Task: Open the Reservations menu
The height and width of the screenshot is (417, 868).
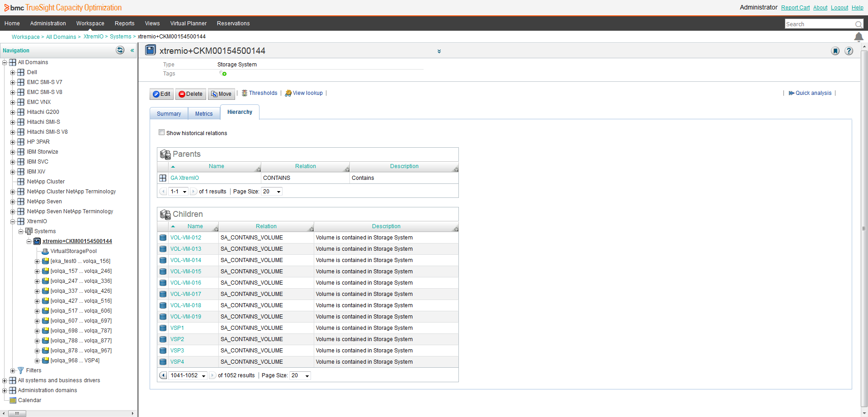Action: (233, 23)
